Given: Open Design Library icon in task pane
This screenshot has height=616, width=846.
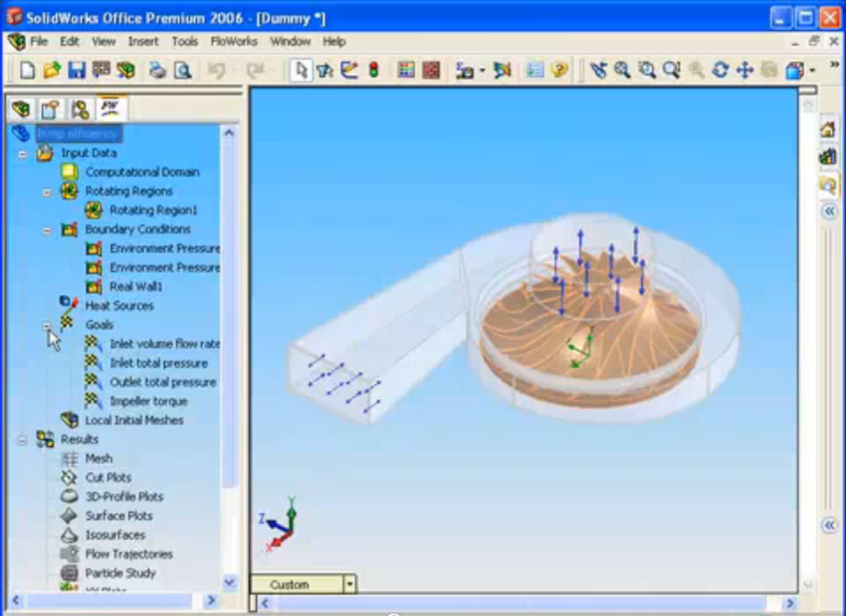Looking at the screenshot, I should [x=827, y=157].
